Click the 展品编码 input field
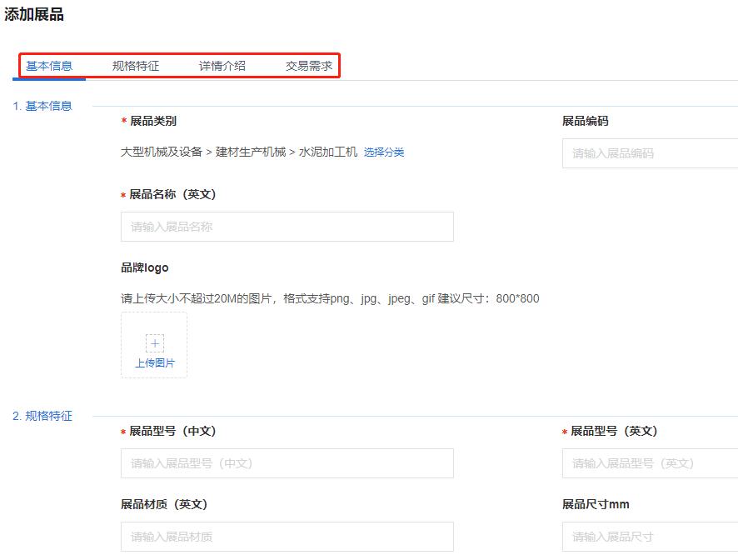 650,153
